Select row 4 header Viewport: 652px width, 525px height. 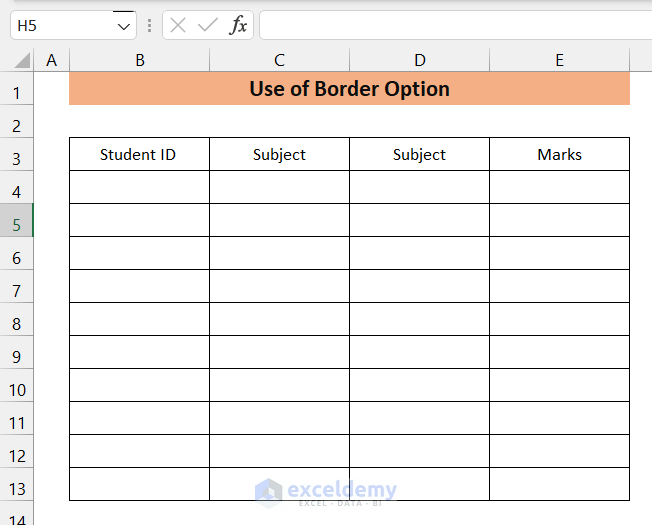(16, 187)
